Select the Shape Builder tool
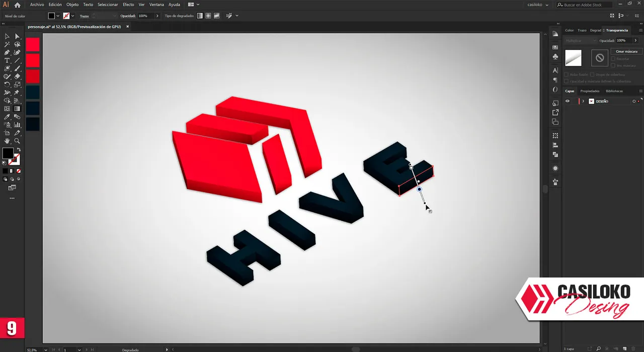The height and width of the screenshot is (352, 644). click(x=7, y=101)
